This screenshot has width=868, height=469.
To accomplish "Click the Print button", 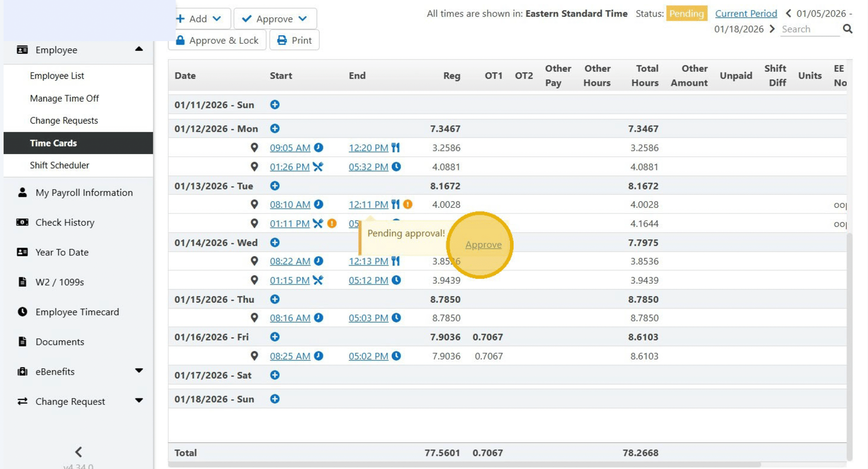I will pyautogui.click(x=295, y=40).
